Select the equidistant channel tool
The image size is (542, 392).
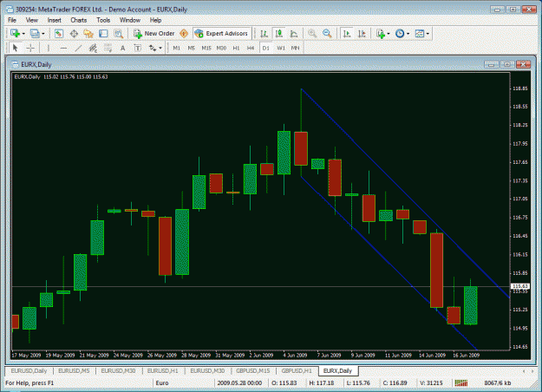pyautogui.click(x=93, y=48)
